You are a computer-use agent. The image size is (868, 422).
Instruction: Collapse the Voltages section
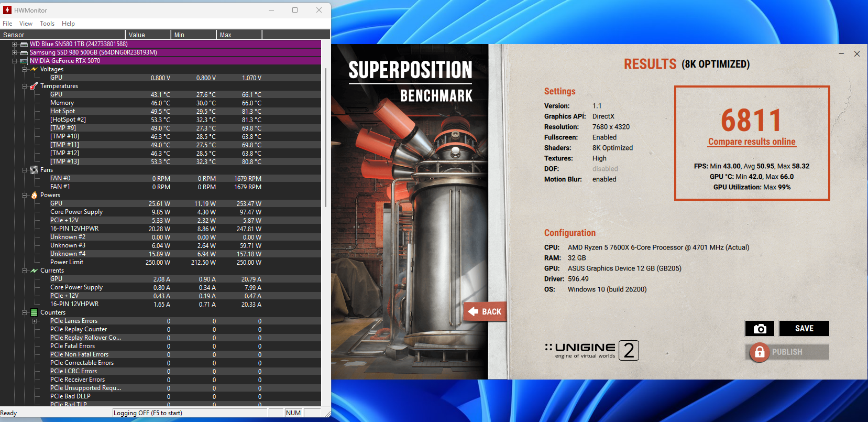(x=24, y=69)
